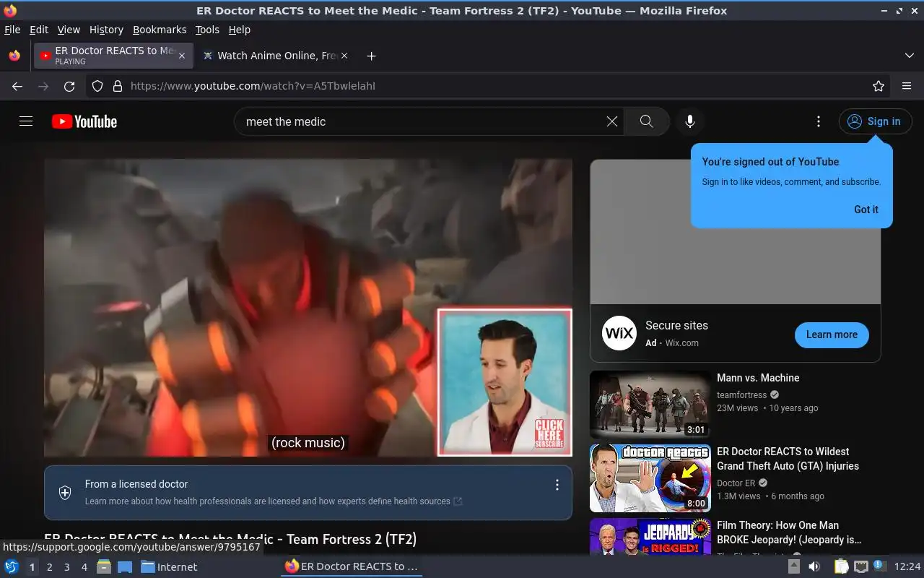Open the YouTube guide hamburger menu
The image size is (924, 578).
(x=26, y=121)
